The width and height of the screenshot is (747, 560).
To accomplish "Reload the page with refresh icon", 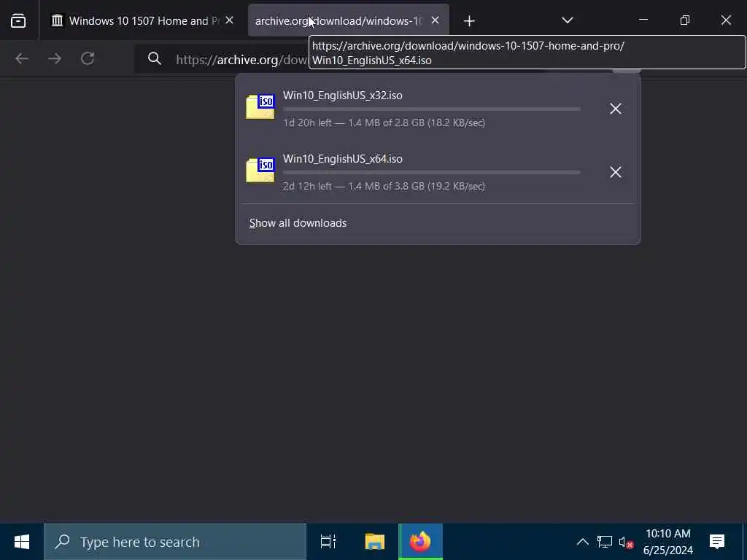I will click(88, 58).
